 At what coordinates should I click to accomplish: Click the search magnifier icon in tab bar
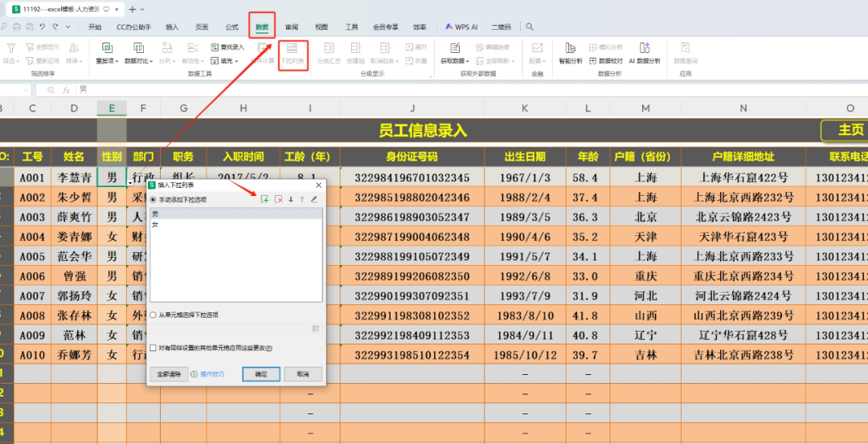click(530, 26)
